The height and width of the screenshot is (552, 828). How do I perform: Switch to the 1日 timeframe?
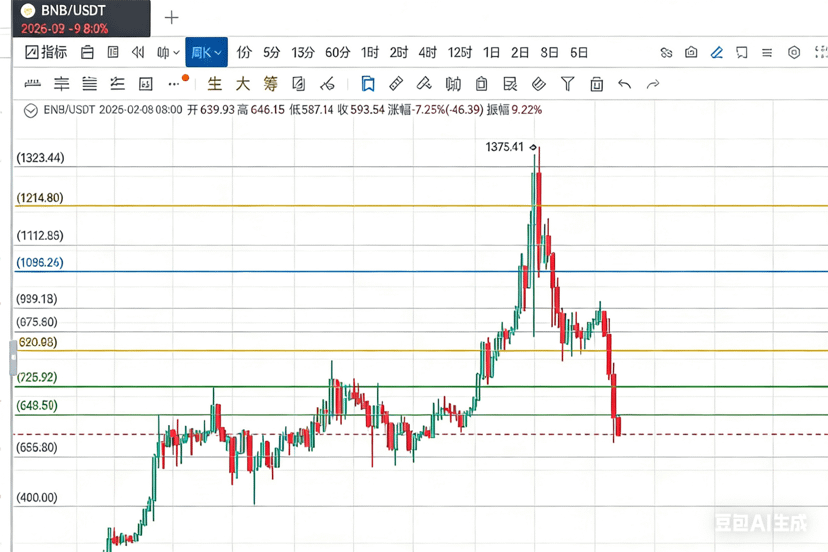(491, 52)
